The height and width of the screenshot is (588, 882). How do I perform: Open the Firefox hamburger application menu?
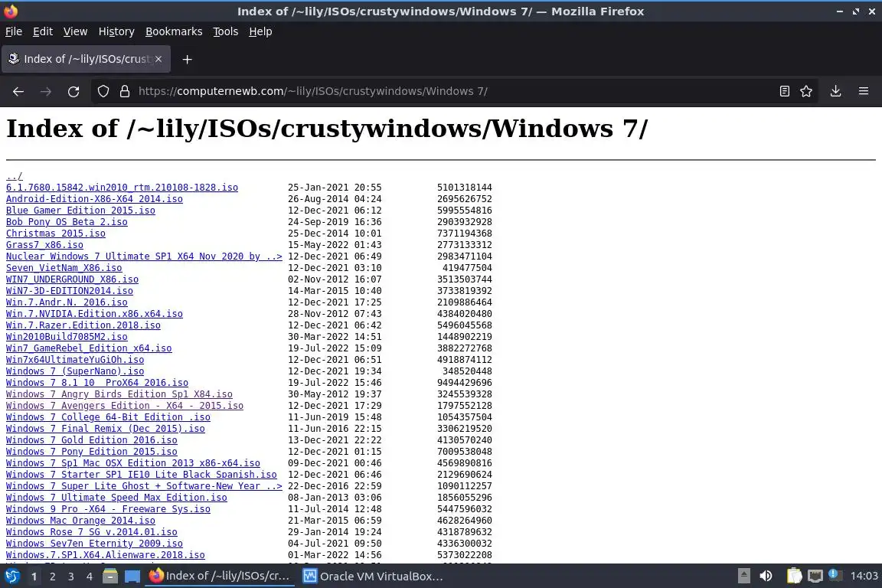(864, 91)
